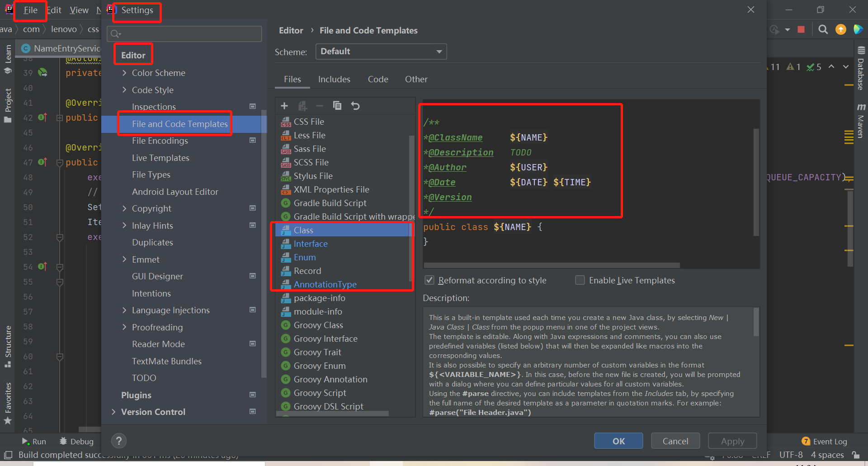
Task: Switch to the Other tab
Action: coord(416,79)
